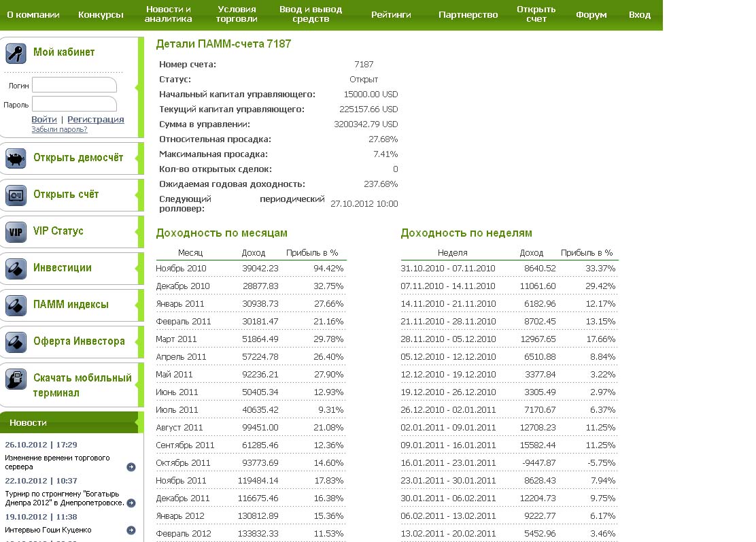Click current manager capital 225157.66 USD
Viewport: 756px width, 542px height.
coord(368,109)
